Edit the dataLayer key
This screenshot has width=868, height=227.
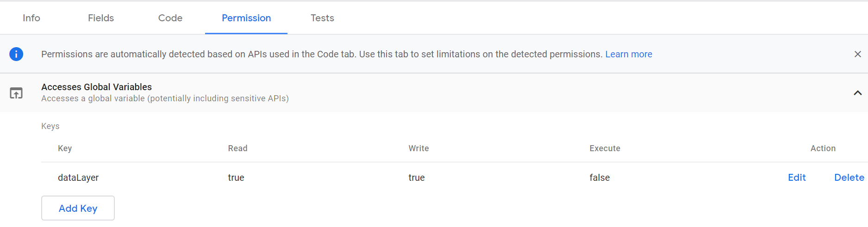tap(797, 178)
